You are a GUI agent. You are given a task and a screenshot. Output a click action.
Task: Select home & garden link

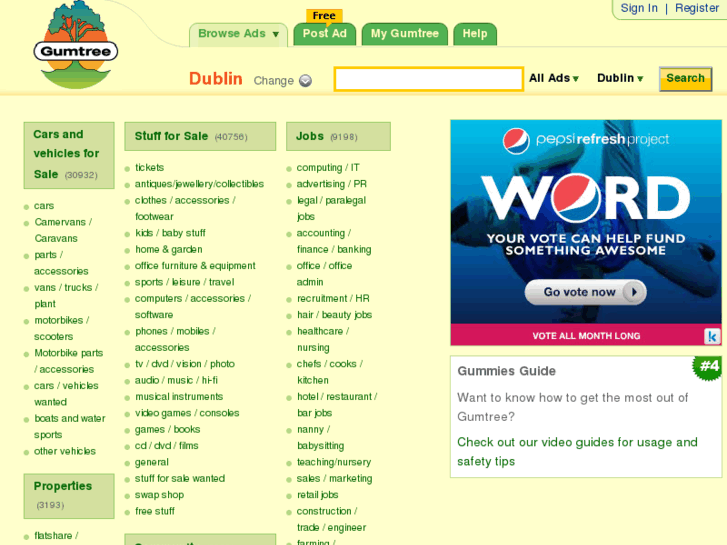(x=169, y=250)
